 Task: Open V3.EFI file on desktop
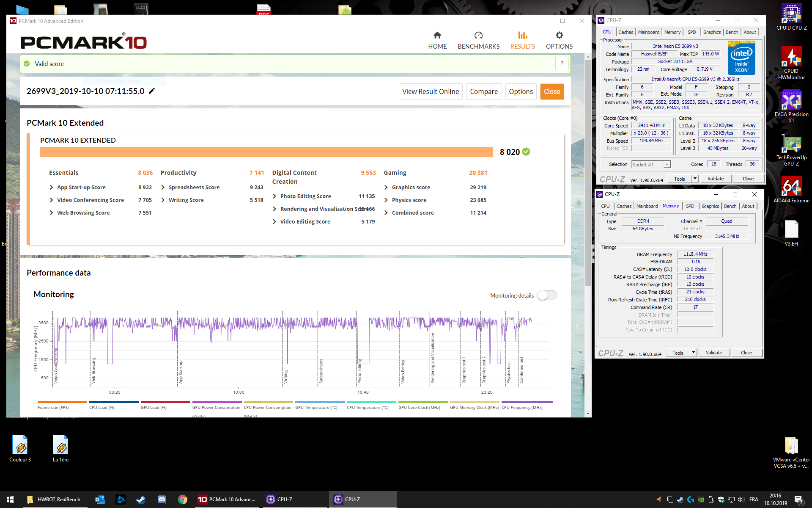pyautogui.click(x=791, y=233)
